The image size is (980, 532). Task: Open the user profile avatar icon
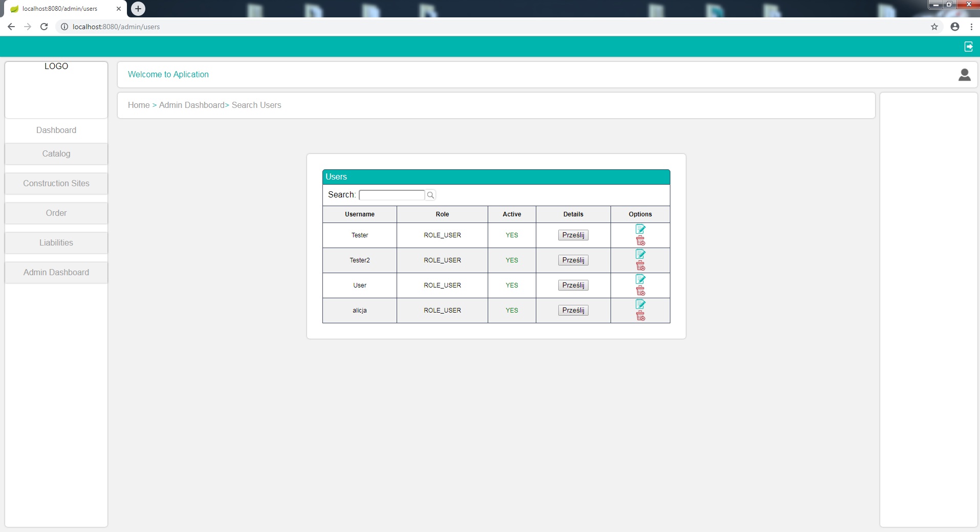point(964,75)
